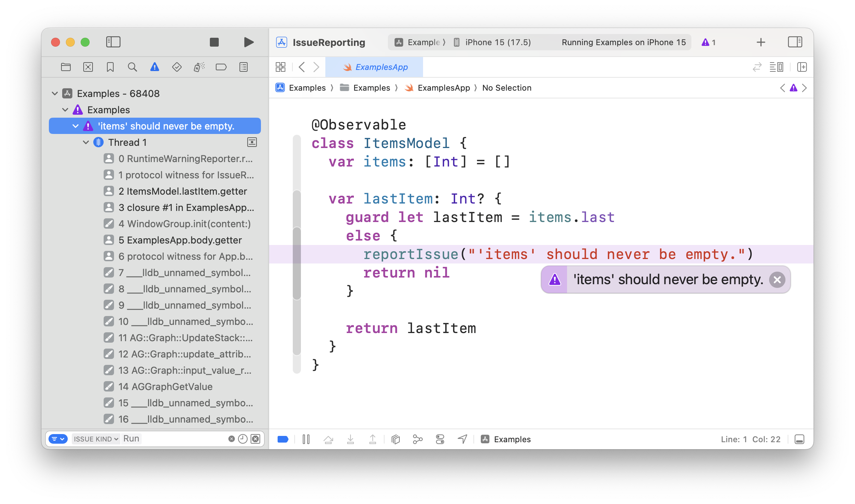Viewport: 855px width, 504px height.
Task: Open the Report navigator
Action: 243,67
